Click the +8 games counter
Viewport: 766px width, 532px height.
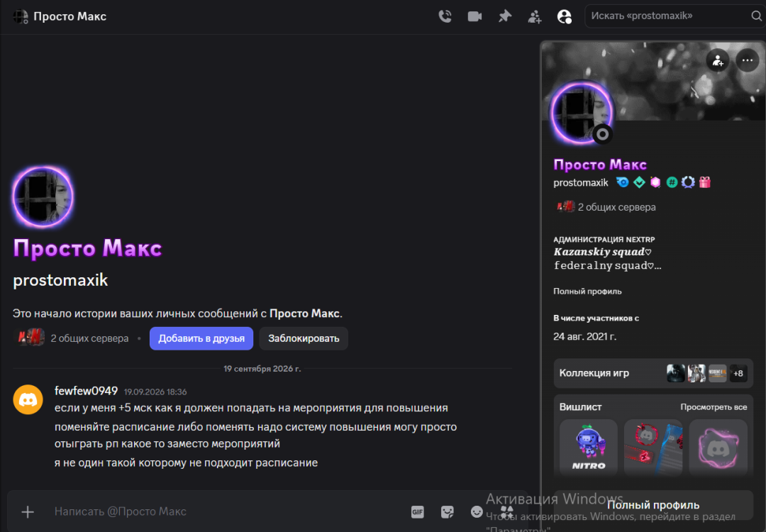point(738,374)
